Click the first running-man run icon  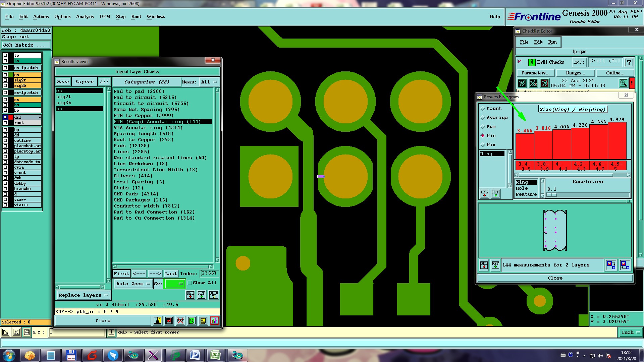pos(522,83)
